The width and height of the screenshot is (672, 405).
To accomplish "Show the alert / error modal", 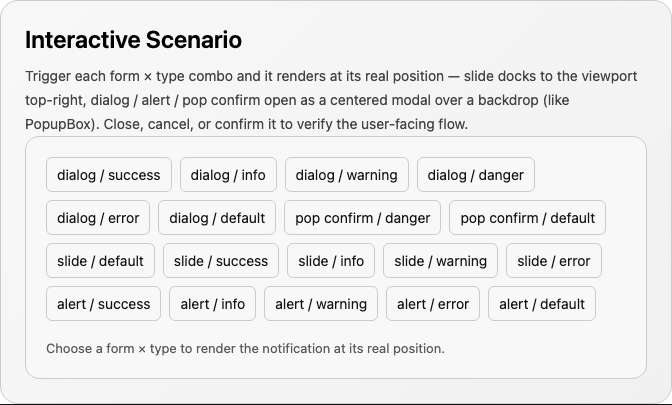I will tap(433, 303).
